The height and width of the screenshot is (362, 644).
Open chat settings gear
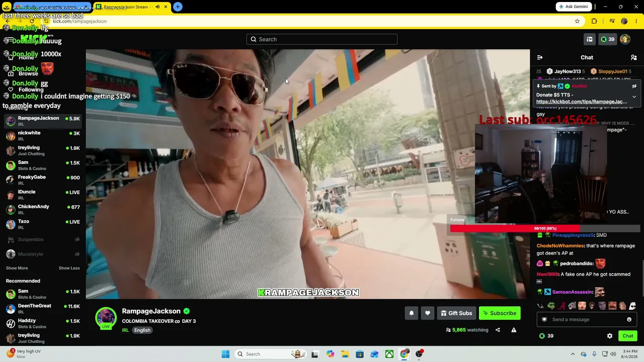610,336
